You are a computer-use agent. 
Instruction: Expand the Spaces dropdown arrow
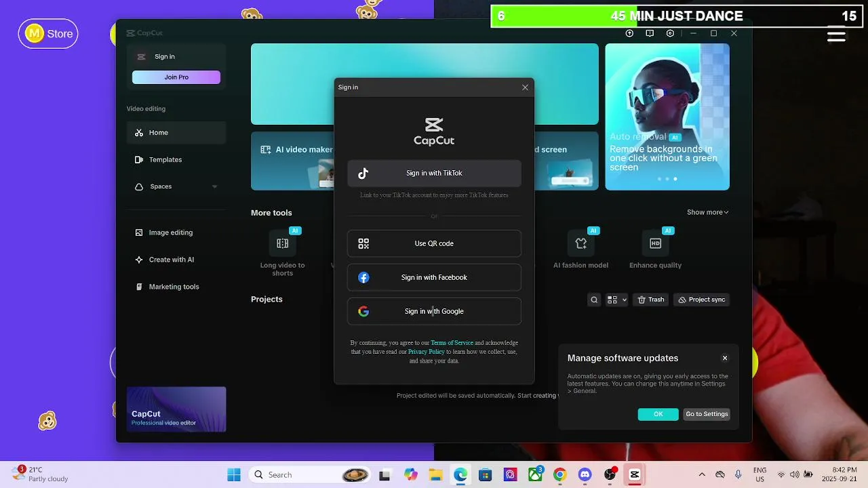214,186
